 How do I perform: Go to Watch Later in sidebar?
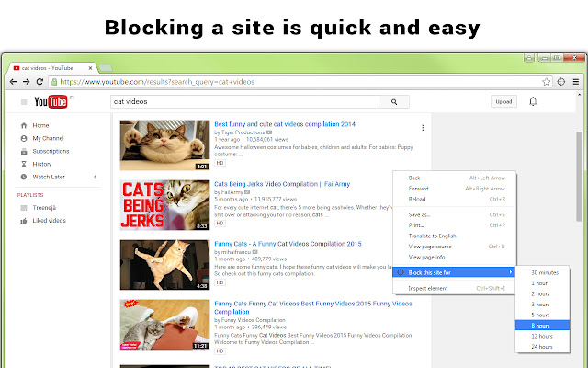point(49,177)
